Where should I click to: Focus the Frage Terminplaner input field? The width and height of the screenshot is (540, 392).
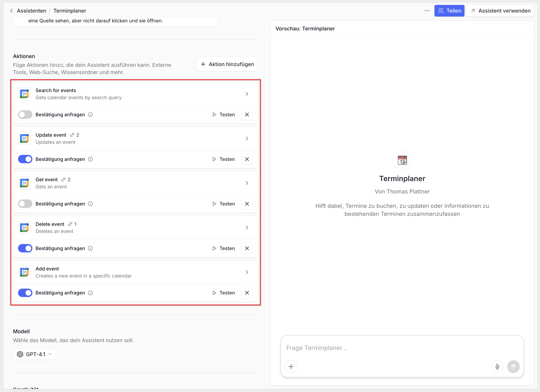click(x=402, y=348)
